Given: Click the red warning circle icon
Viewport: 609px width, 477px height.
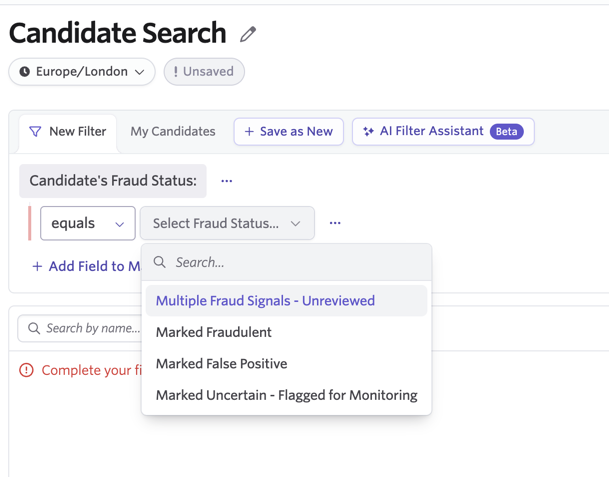Looking at the screenshot, I should [x=26, y=370].
